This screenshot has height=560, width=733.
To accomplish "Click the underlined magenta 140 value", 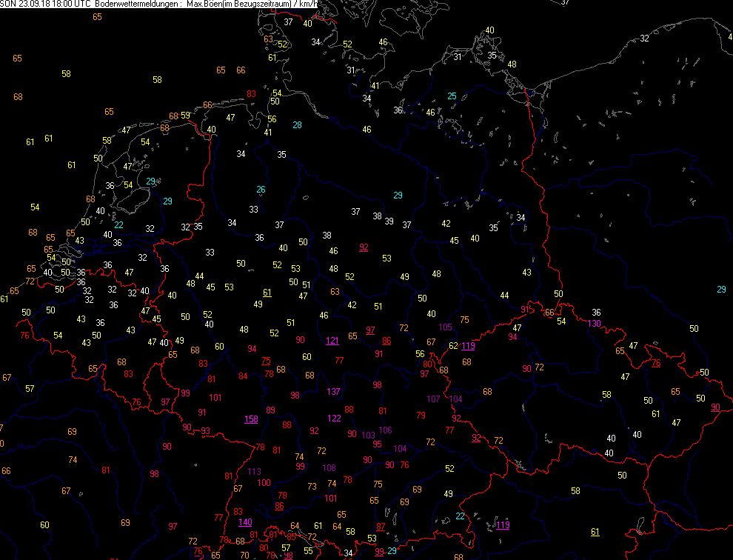I will [244, 521].
